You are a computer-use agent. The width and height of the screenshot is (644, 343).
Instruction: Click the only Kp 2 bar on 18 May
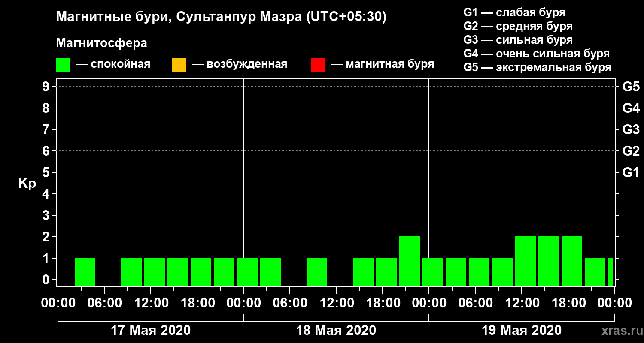coord(410,261)
